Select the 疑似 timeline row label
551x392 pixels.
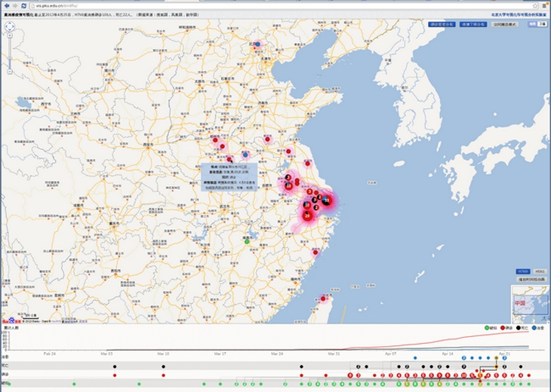tap(5, 383)
